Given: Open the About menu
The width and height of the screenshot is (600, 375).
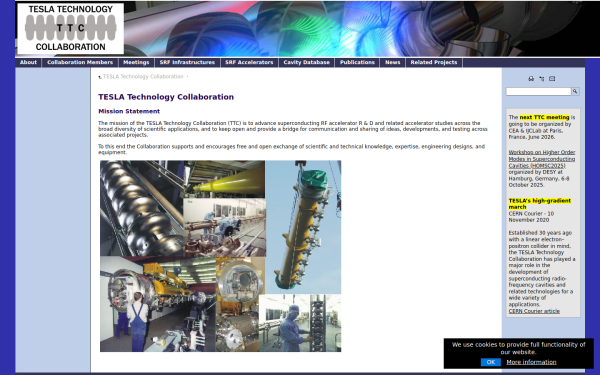Looking at the screenshot, I should [x=28, y=62].
